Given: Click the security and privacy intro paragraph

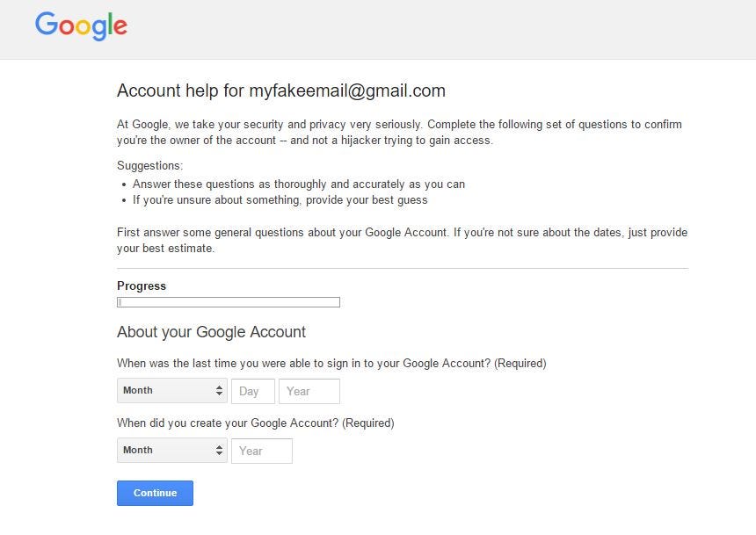Looking at the screenshot, I should 399,132.
